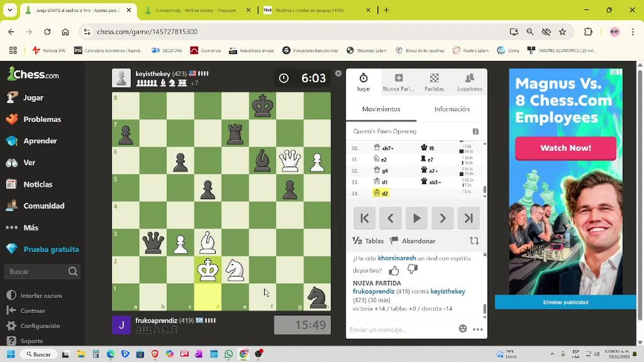Bookmark this page with star icon

tap(562, 32)
